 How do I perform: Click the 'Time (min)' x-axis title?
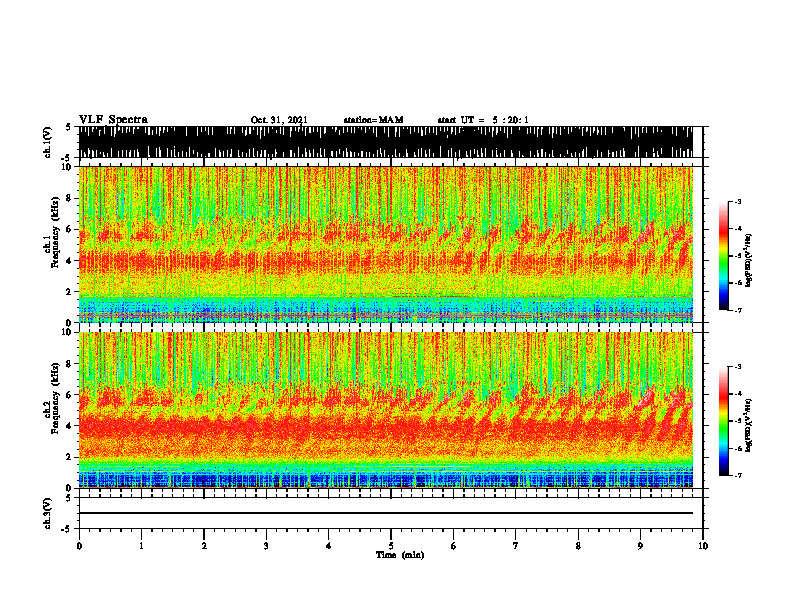[400, 555]
